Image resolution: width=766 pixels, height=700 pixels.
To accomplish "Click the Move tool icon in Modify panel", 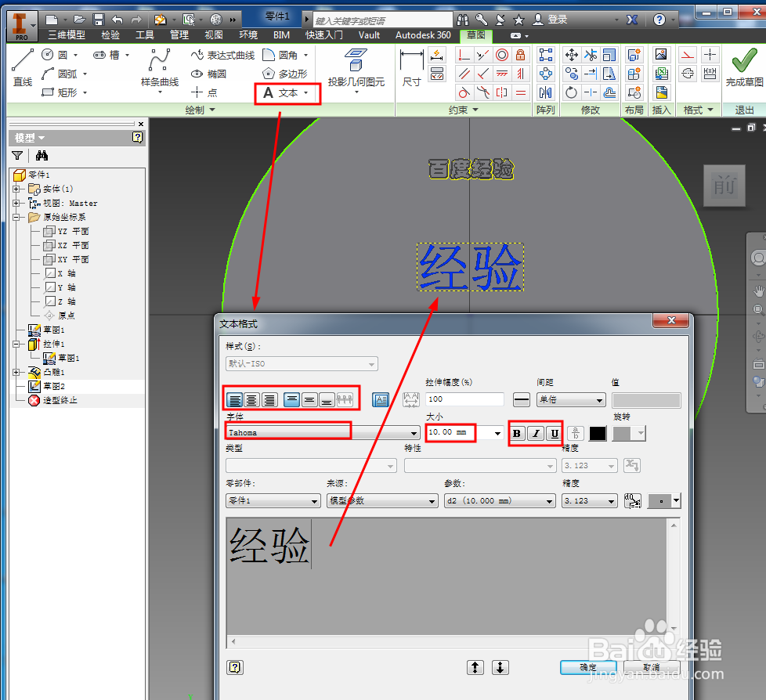I will pyautogui.click(x=571, y=55).
